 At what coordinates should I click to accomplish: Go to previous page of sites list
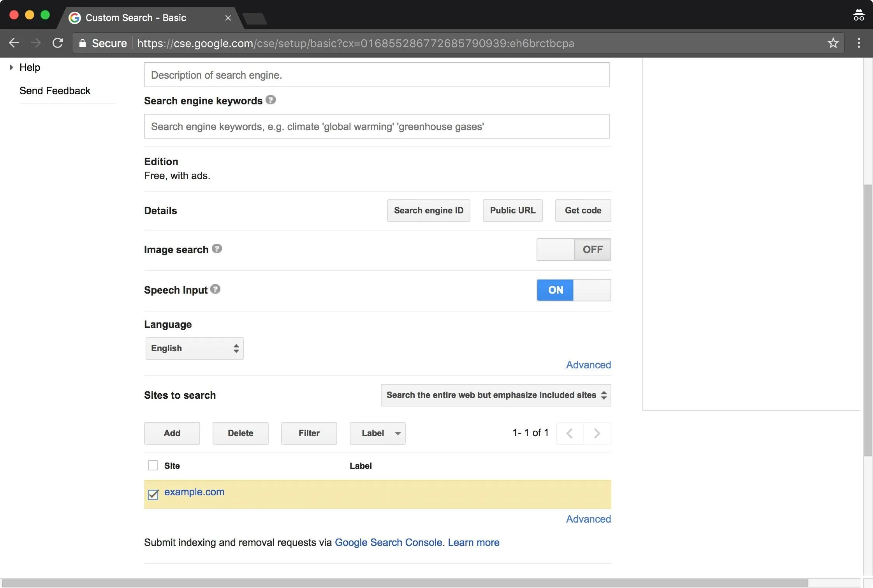[x=570, y=433]
